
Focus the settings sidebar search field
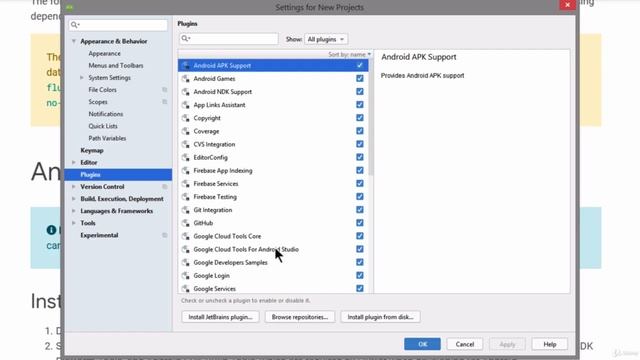coord(118,25)
